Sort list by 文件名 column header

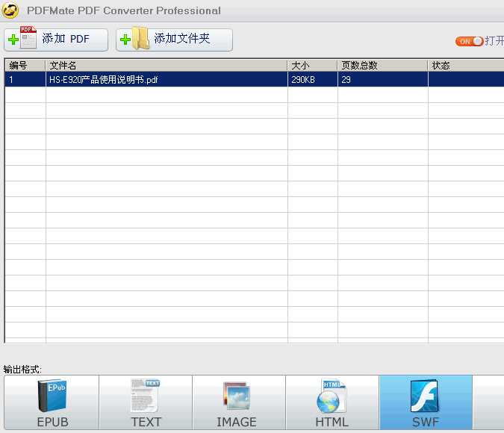(x=167, y=66)
